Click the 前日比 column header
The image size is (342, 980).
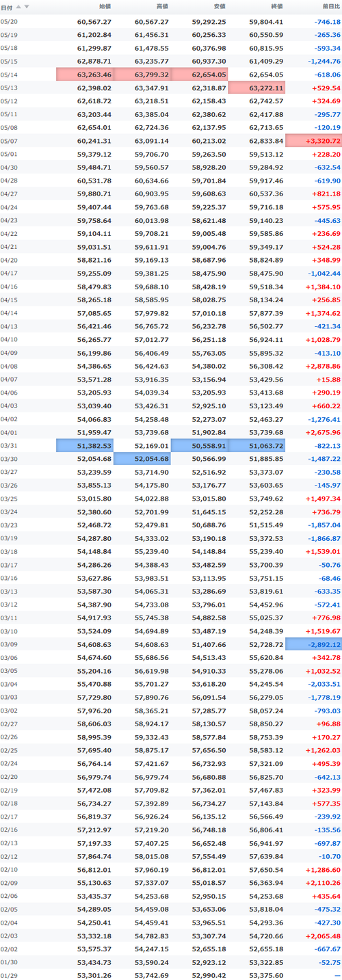pyautogui.click(x=331, y=6)
